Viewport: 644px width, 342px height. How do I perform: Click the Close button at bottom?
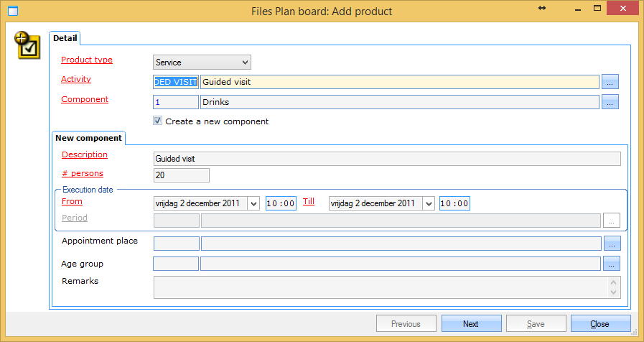tap(599, 324)
